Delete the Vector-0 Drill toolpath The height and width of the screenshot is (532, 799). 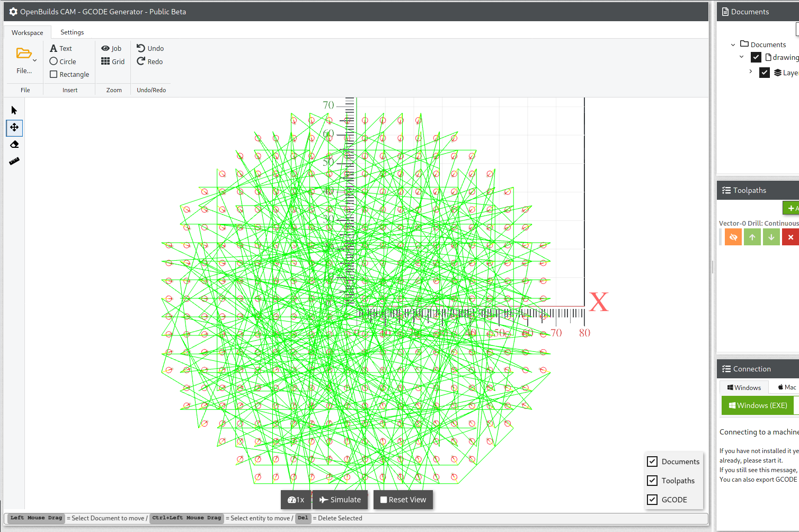[x=790, y=237]
